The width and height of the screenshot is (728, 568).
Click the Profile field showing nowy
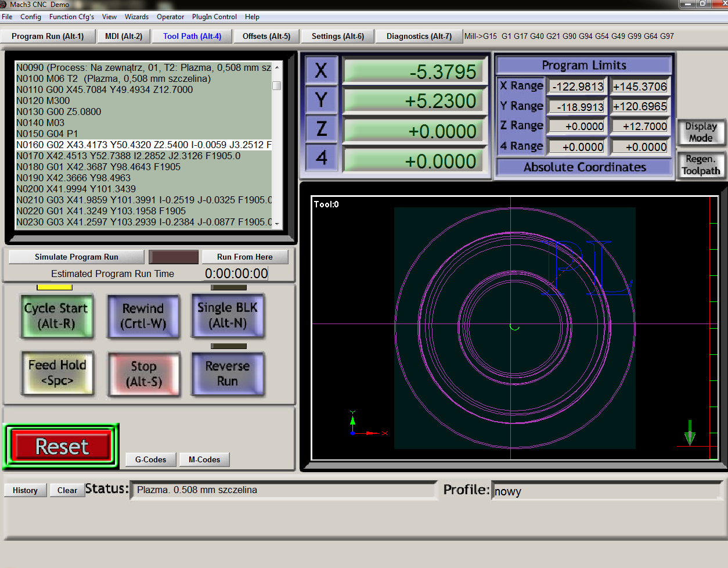[607, 491]
